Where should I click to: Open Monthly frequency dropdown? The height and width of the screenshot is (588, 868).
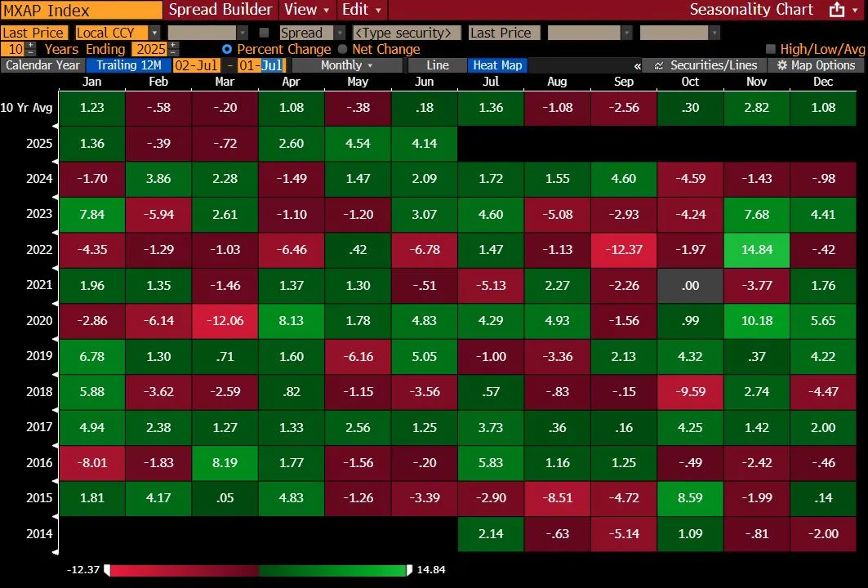coord(347,65)
